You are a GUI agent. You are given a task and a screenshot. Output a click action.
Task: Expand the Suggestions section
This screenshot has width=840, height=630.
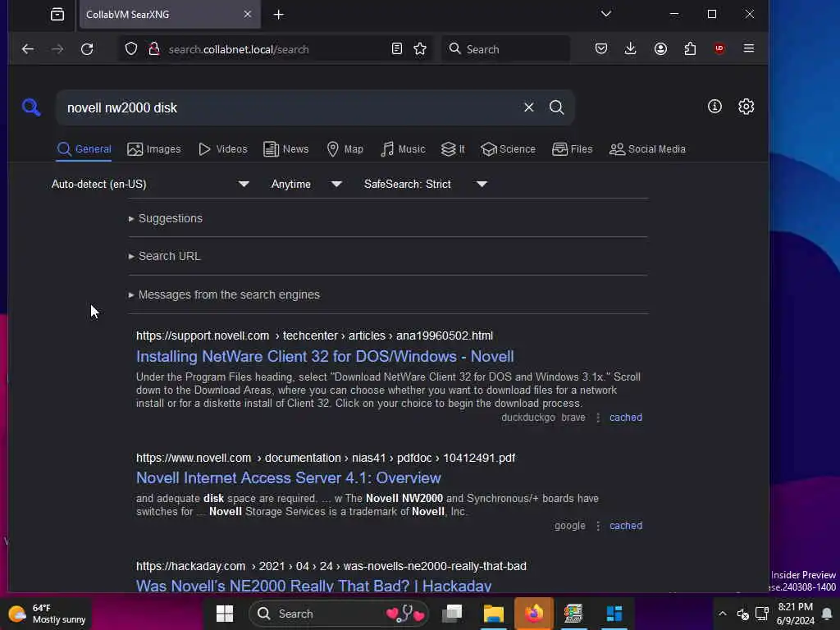coord(165,218)
